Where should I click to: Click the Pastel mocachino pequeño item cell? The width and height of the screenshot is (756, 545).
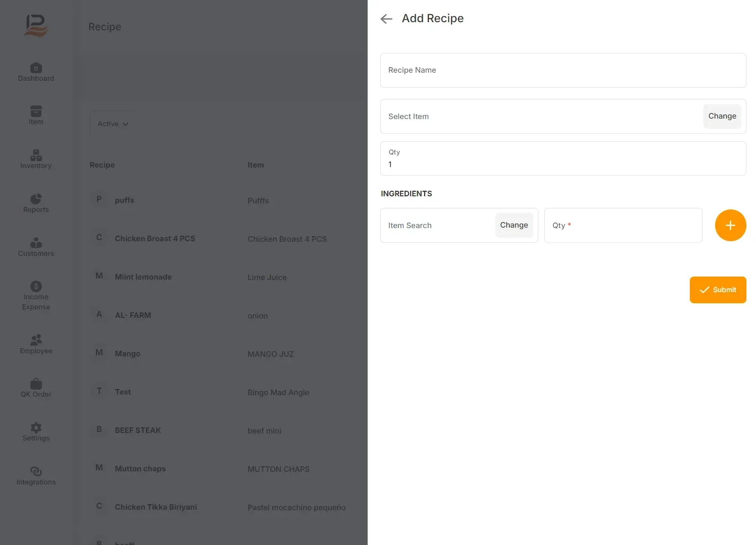coord(296,508)
